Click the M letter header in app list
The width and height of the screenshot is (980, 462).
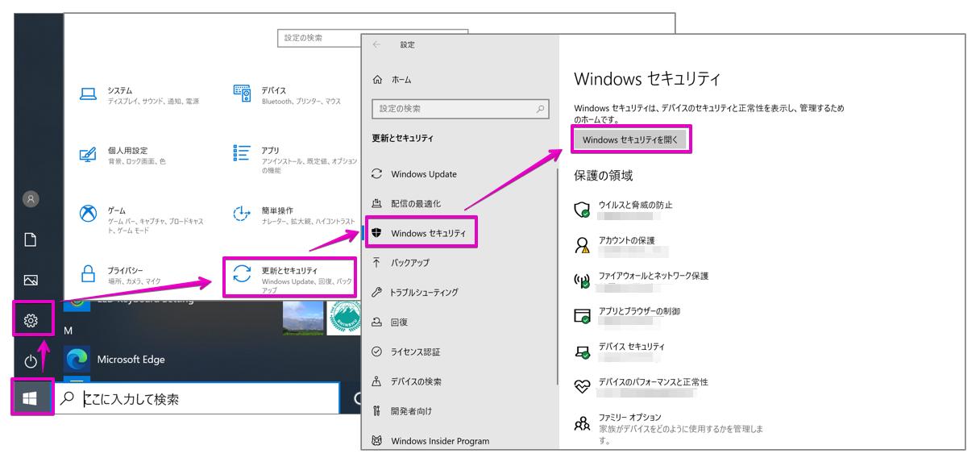[x=69, y=331]
